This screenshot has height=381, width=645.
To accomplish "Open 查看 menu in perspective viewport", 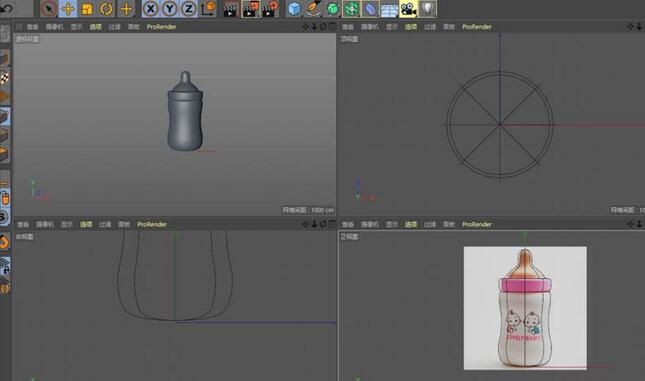I will click(32, 27).
